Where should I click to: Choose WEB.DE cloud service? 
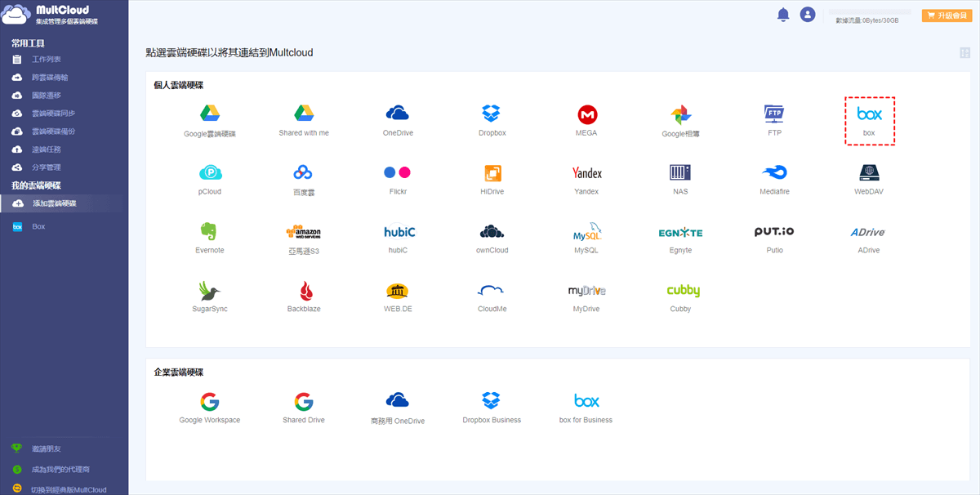click(x=398, y=291)
